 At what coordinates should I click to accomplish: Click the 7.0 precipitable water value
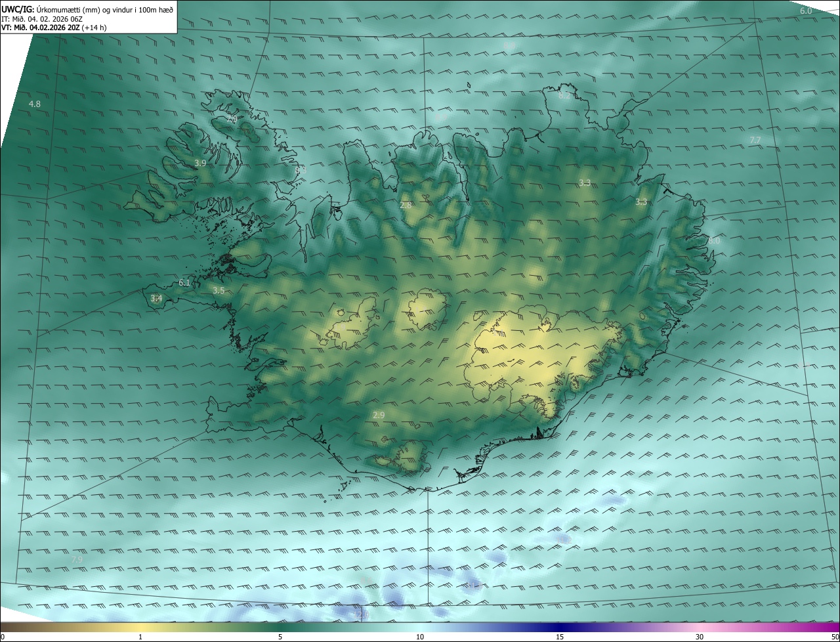tap(232, 119)
